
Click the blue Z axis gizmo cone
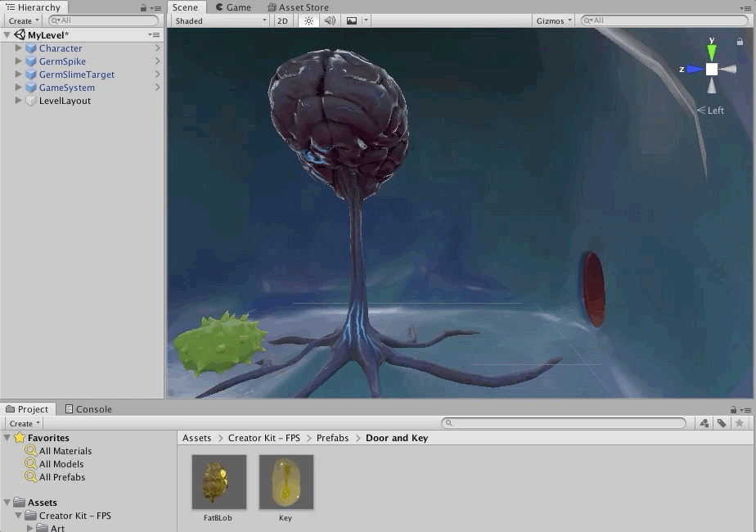tap(695, 70)
